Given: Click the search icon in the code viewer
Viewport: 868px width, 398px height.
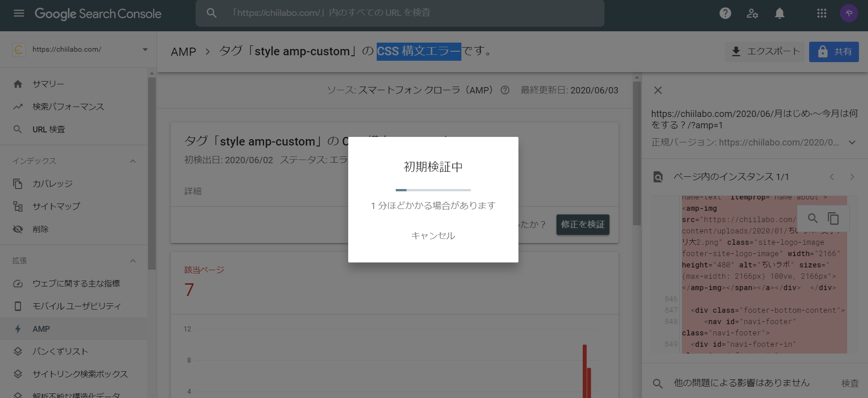Looking at the screenshot, I should (813, 218).
